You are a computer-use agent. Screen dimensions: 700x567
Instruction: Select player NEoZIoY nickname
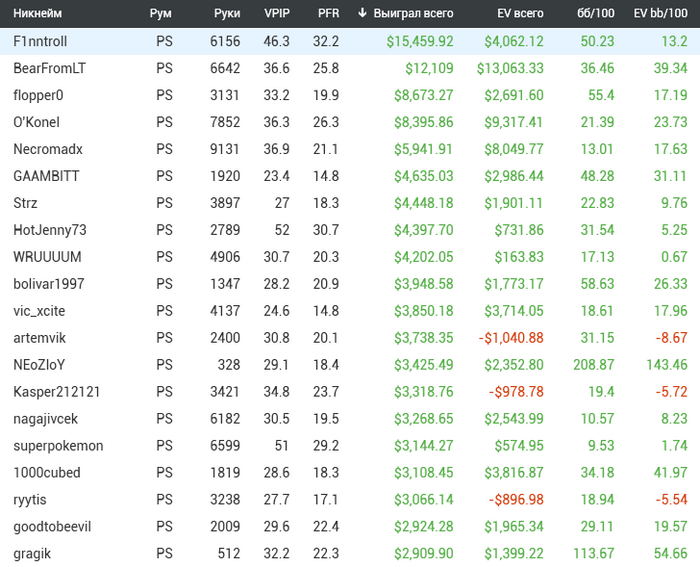pyautogui.click(x=39, y=365)
